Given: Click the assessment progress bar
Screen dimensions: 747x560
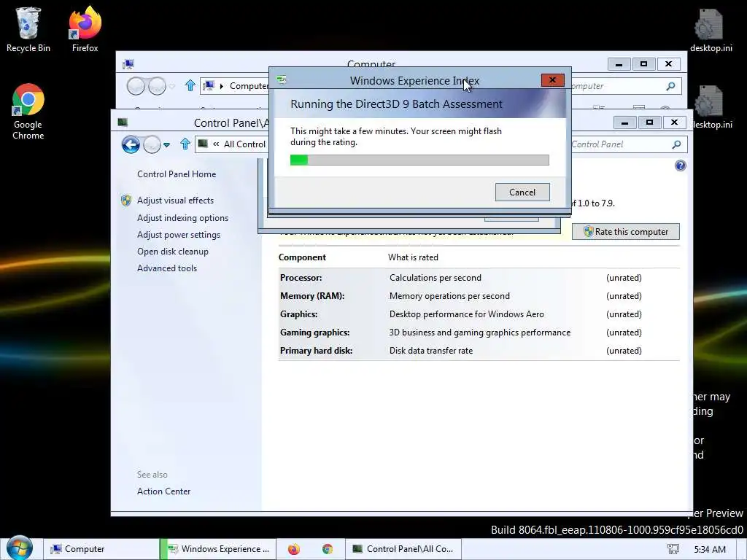Looking at the screenshot, I should [419, 160].
